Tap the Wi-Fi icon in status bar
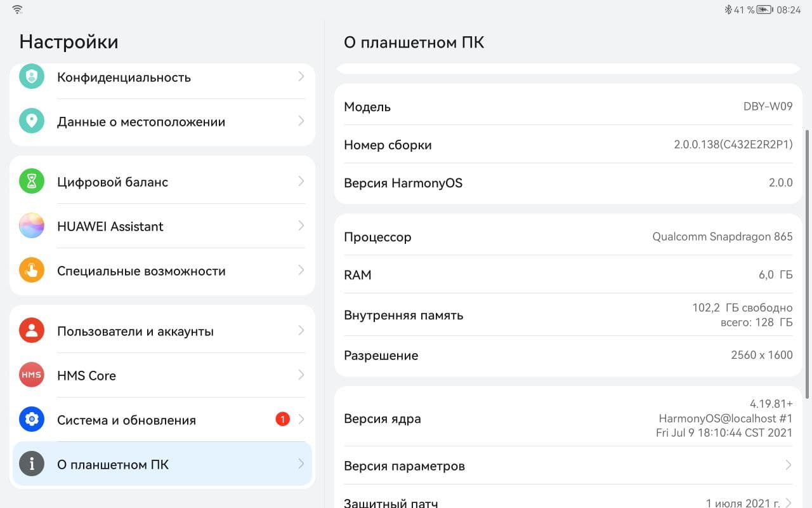Viewport: 812px width, 508px height. [x=17, y=10]
